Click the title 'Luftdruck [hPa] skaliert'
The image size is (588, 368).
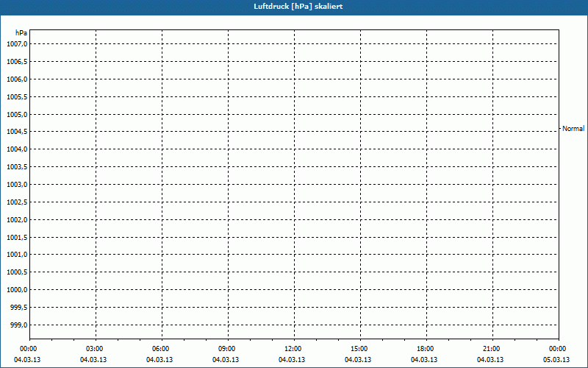[x=298, y=7]
